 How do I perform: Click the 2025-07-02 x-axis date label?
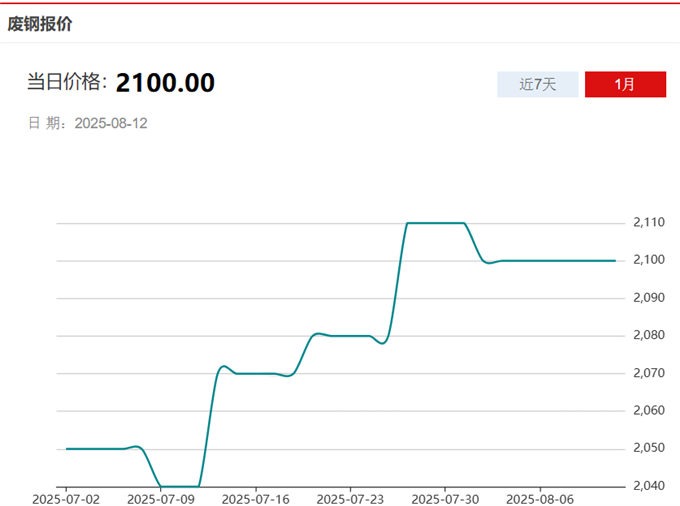pos(66,497)
